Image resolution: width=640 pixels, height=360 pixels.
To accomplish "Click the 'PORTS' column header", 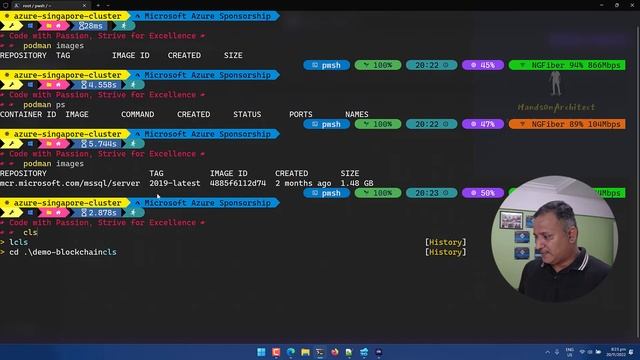I will 301,114.
